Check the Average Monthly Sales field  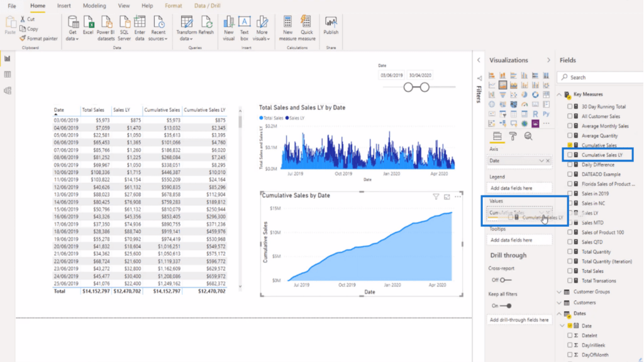tap(570, 126)
